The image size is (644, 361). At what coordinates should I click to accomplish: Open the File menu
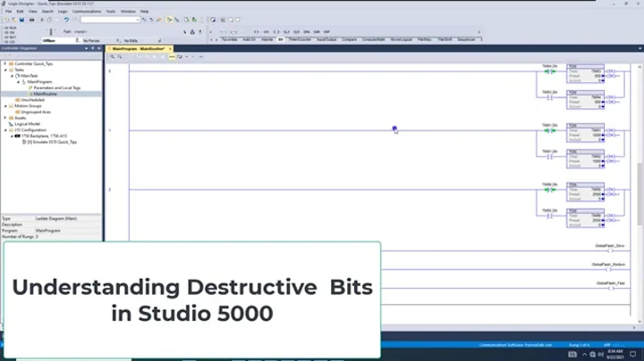pyautogui.click(x=9, y=12)
